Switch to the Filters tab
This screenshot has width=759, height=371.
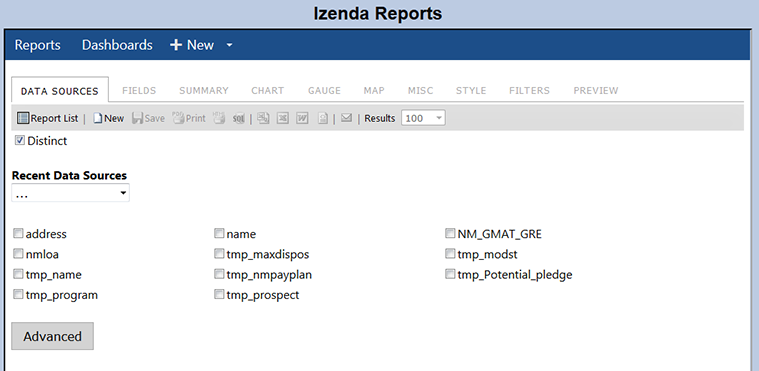530,91
